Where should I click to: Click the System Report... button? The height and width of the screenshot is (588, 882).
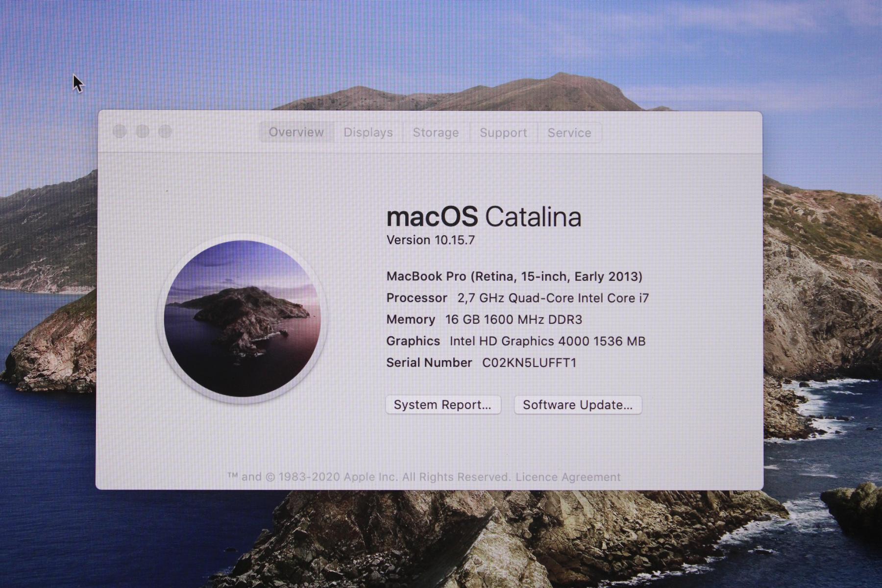click(x=443, y=405)
